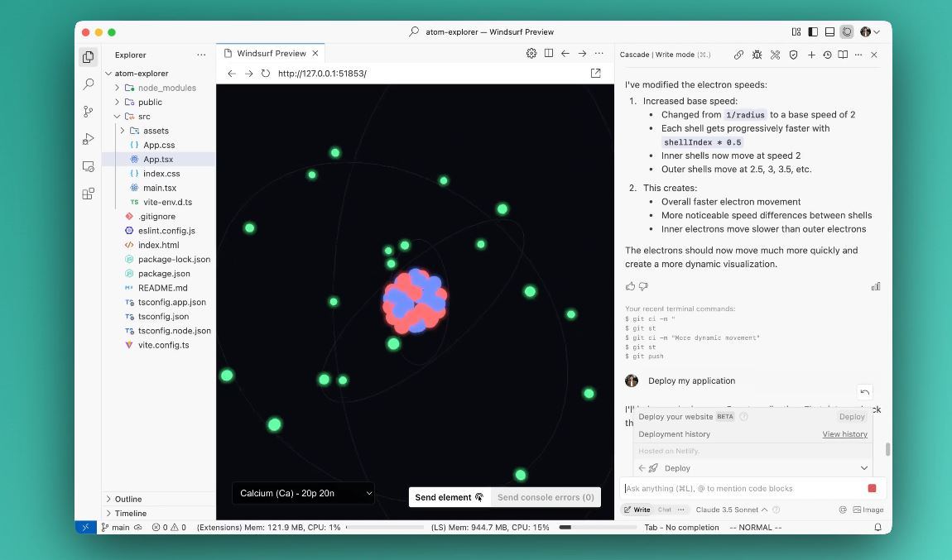The image size is (952, 560).
Task: Give thumbs down to Cascade response
Action: [643, 286]
